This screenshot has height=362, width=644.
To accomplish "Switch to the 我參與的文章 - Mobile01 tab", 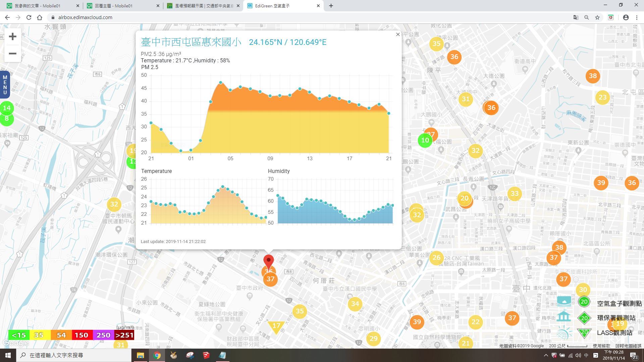I will tap(41, 6).
